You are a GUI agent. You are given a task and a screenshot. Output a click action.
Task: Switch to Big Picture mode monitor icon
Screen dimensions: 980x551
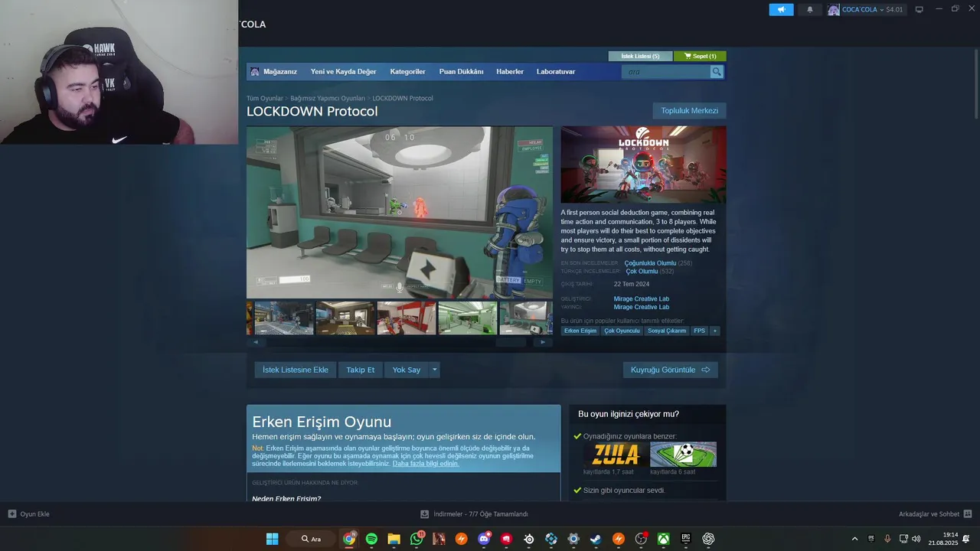coord(920,10)
